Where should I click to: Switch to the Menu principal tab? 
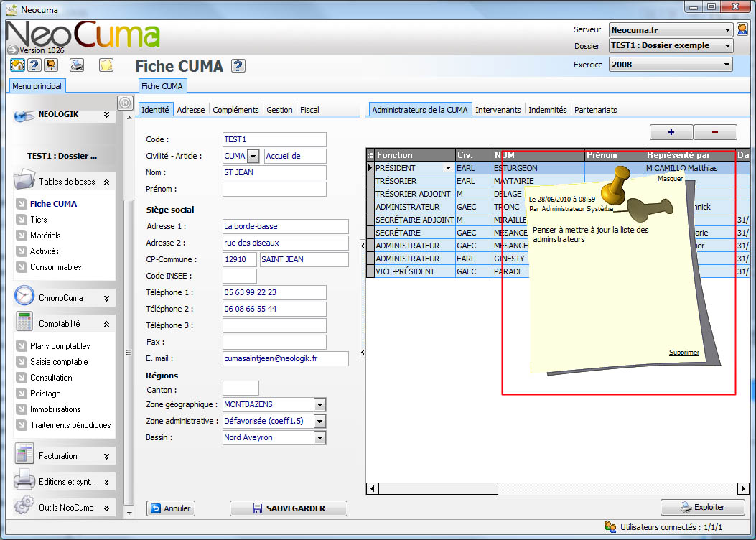[37, 86]
